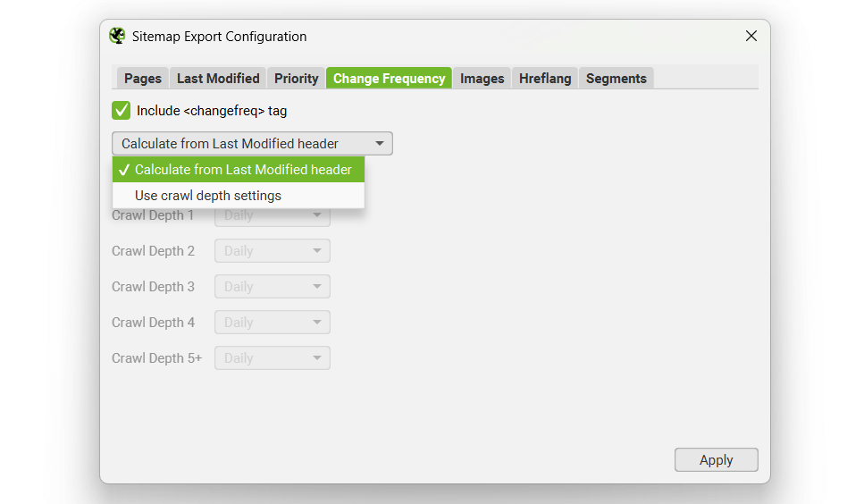Screen dimensions: 847x504
Task: Select the Change Frequency tab
Action: pyautogui.click(x=389, y=79)
